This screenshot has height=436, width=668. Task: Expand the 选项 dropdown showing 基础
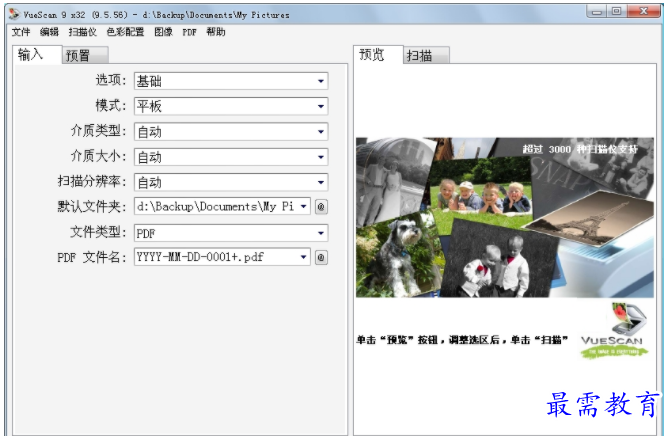tap(231, 81)
